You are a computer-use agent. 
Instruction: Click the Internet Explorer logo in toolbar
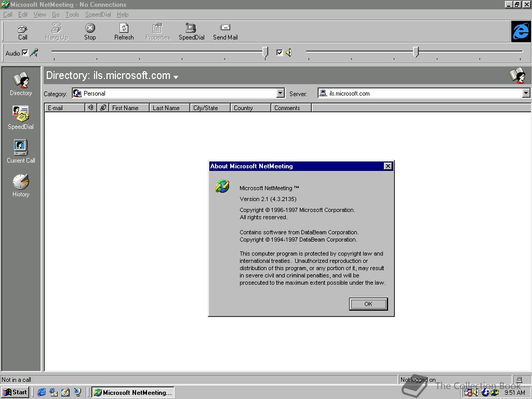[x=521, y=32]
